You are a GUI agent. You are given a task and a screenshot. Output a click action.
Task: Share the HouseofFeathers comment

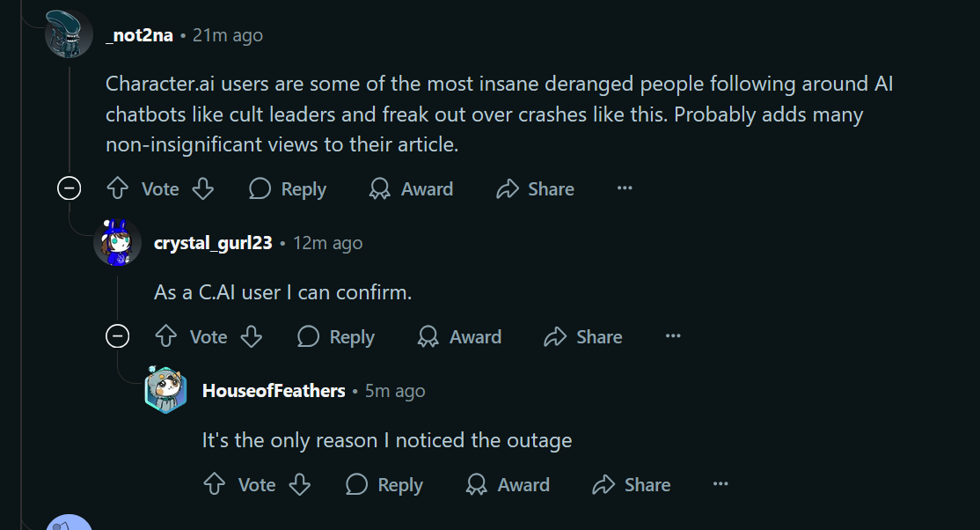click(632, 484)
